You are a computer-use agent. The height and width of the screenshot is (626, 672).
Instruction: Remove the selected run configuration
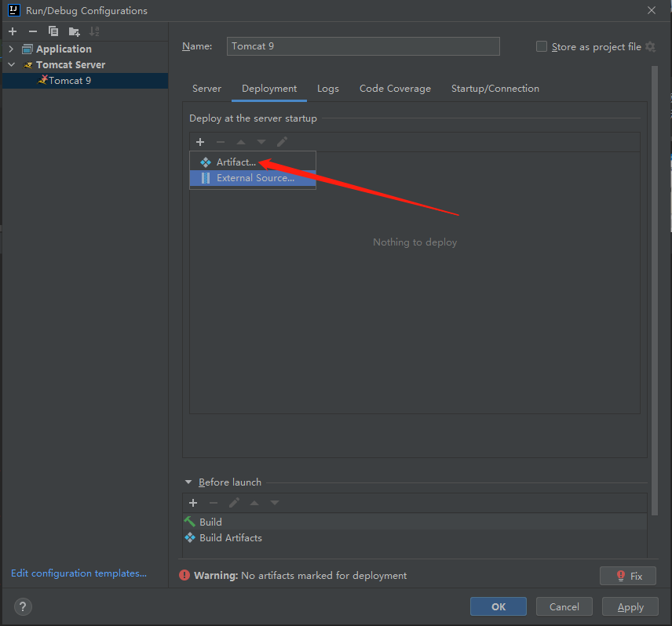click(33, 31)
